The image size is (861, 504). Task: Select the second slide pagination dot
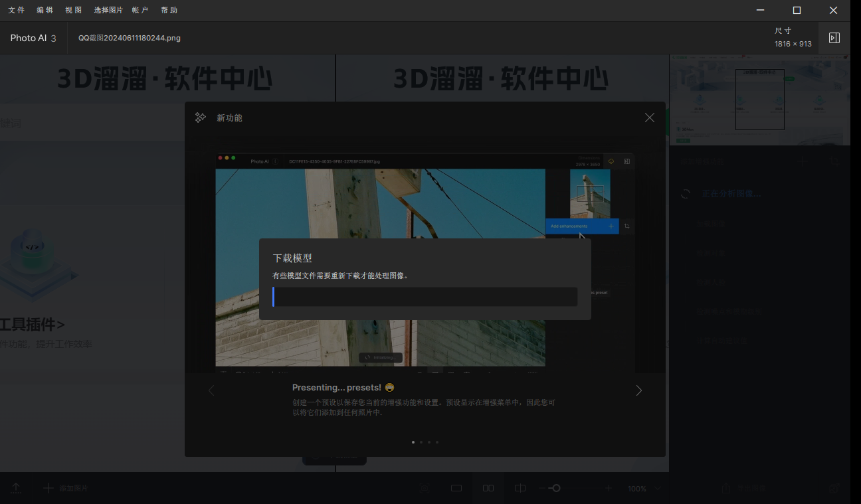[421, 442]
